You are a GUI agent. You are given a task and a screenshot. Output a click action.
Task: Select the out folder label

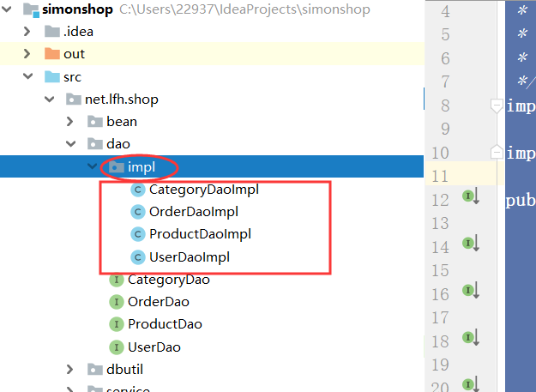pos(74,54)
